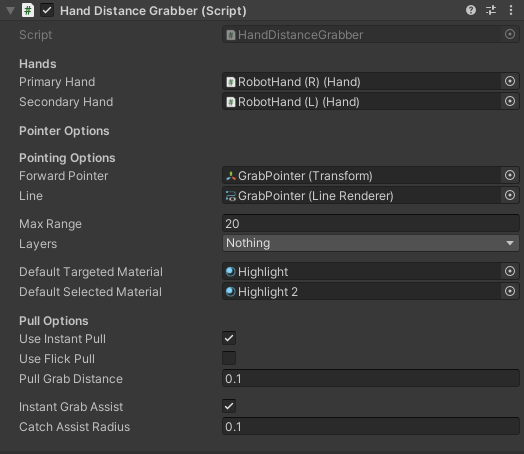Open the three-dot component context menu
The image size is (524, 454).
(x=511, y=10)
